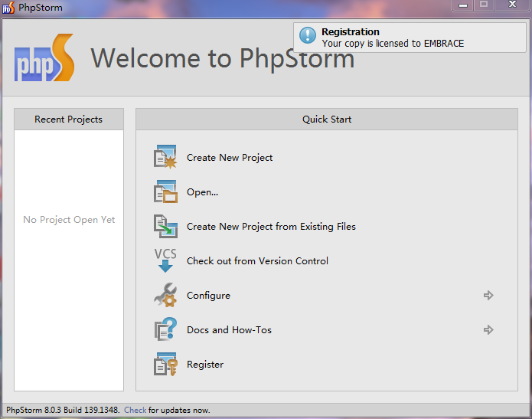532x419 pixels.
Task: Click the Create Project from Existing Files icon
Action: click(x=165, y=226)
